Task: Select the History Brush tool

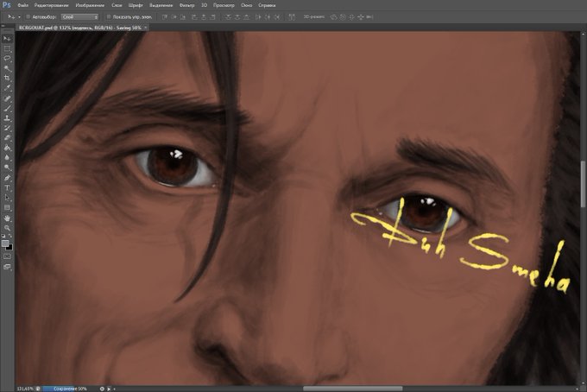Action: click(7, 128)
